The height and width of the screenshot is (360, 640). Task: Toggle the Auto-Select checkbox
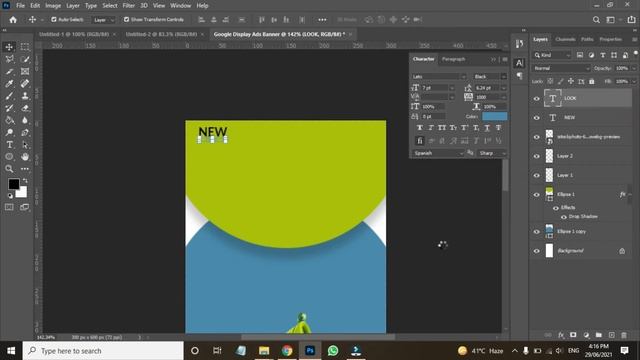pyautogui.click(x=54, y=20)
